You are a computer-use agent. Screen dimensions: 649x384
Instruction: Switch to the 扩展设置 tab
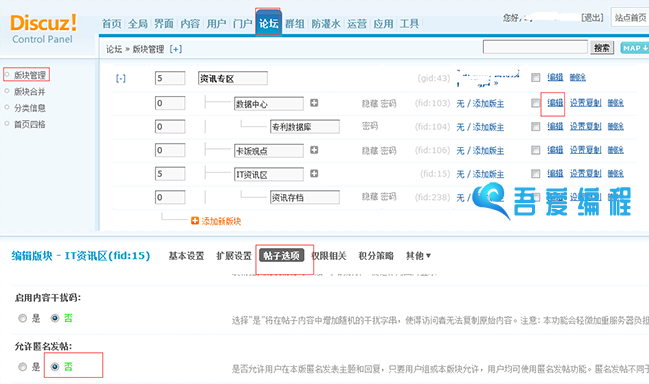coord(234,256)
